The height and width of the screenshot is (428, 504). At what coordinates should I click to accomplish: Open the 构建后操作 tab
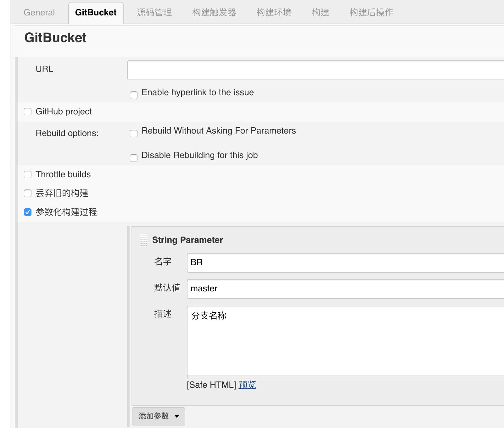click(371, 13)
